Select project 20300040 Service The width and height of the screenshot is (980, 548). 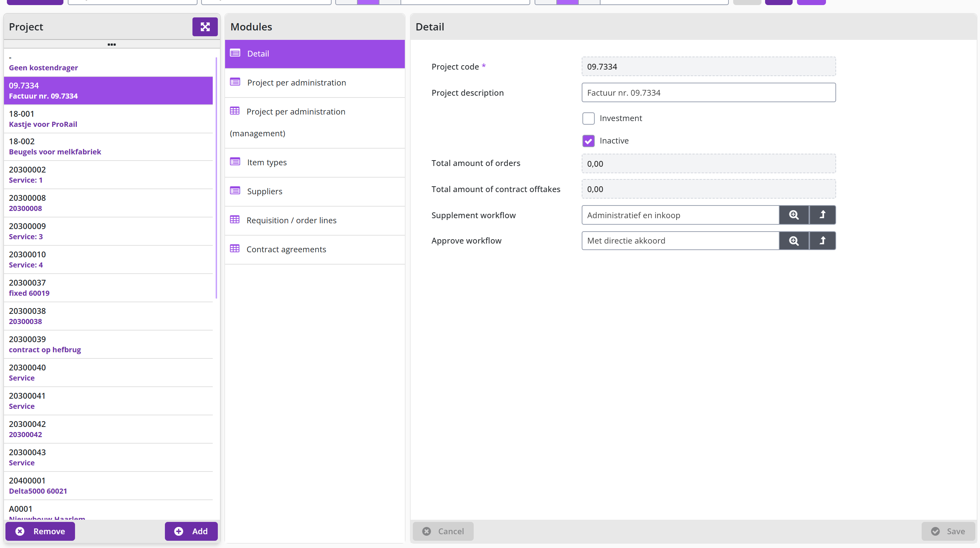click(x=108, y=373)
